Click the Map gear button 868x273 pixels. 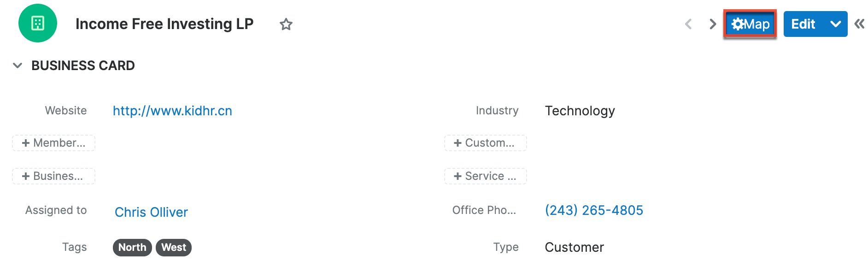(x=750, y=24)
